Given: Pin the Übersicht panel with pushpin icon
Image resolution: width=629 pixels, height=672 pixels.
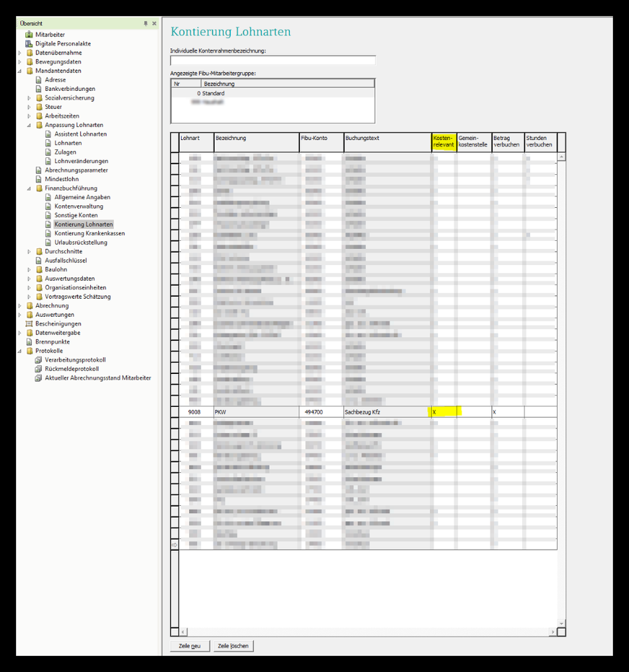Looking at the screenshot, I should tap(146, 23).
